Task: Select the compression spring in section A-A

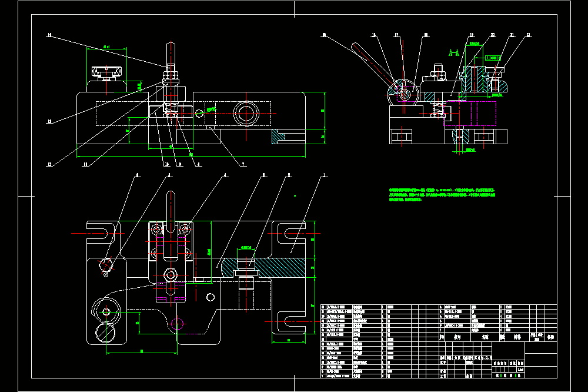Action: click(437, 109)
